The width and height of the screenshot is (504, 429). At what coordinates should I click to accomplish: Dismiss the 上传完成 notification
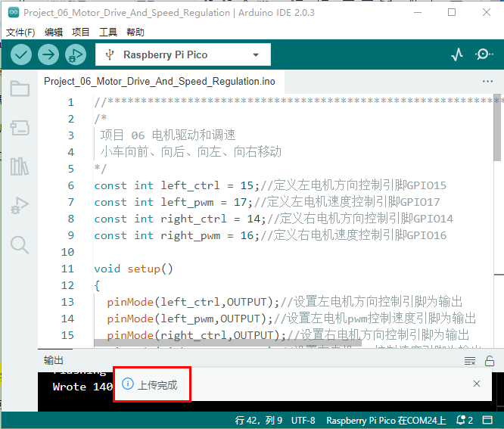[477, 384]
